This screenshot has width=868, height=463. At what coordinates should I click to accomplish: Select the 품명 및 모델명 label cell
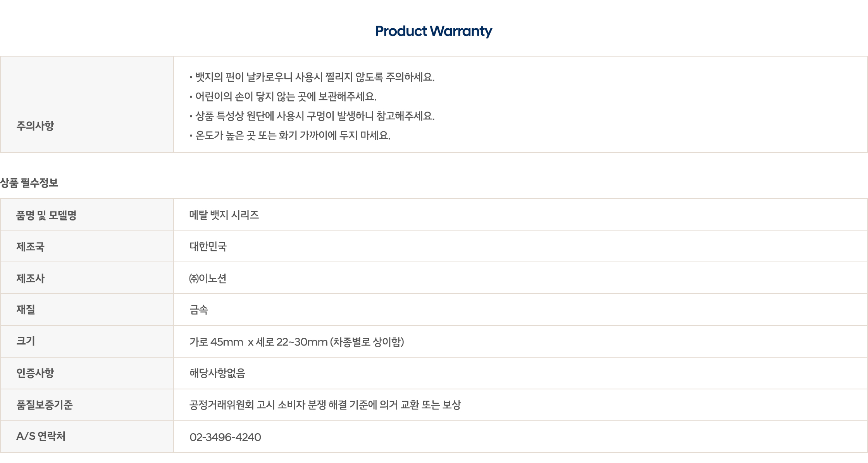(46, 215)
